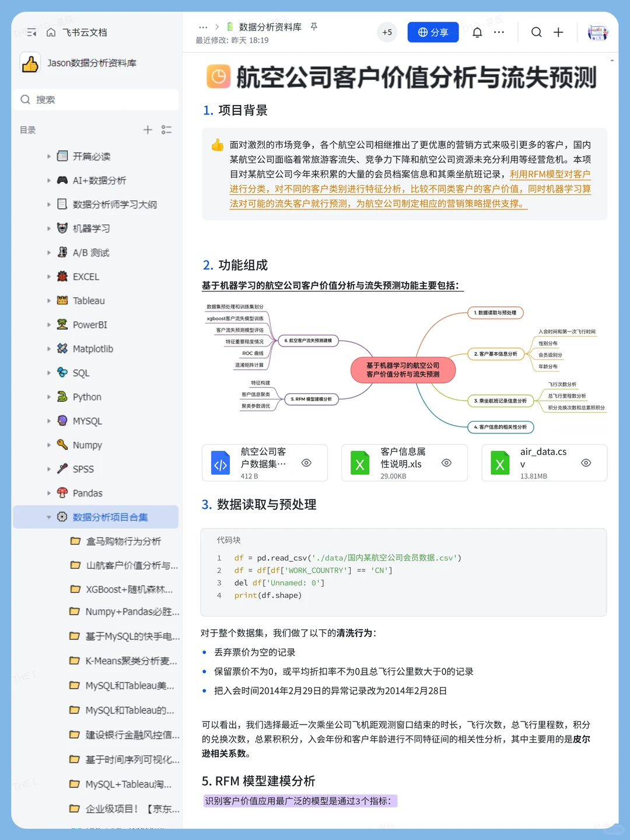Add a new catalog item with plus
This screenshot has width=630, height=840.
click(148, 129)
